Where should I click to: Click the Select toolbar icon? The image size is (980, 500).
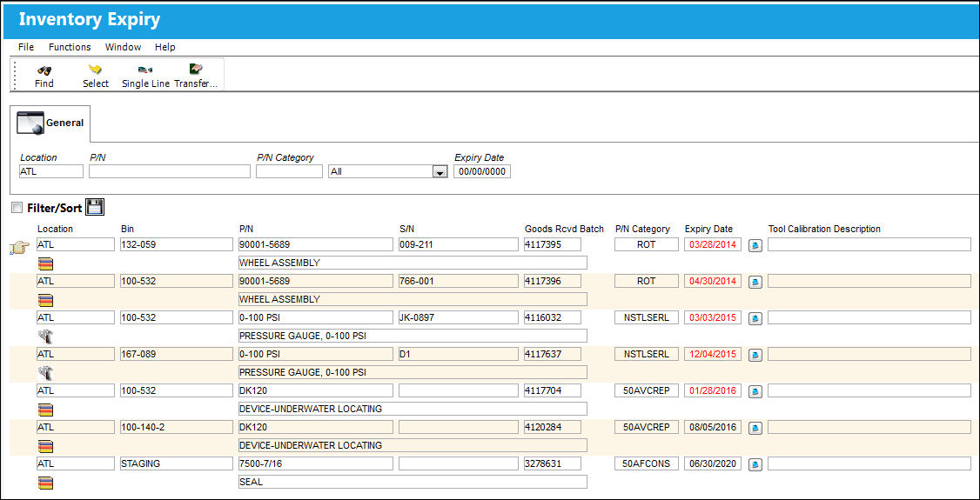point(95,70)
